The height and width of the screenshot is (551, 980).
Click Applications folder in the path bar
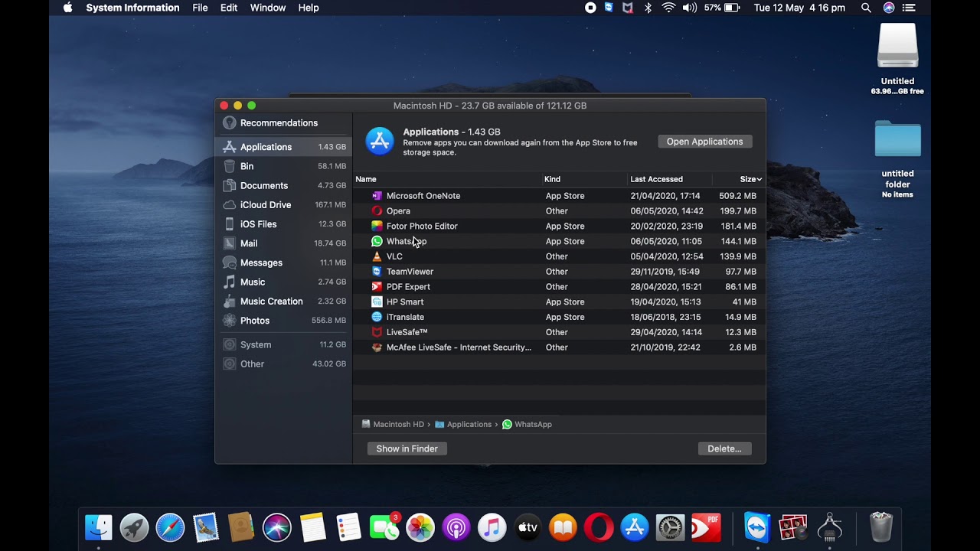coord(463,424)
